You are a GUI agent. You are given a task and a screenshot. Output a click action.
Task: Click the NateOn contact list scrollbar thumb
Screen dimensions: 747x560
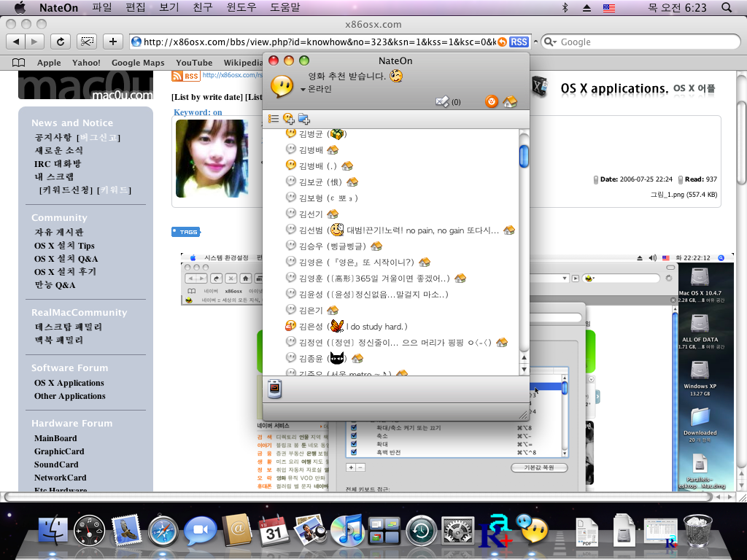coord(524,156)
